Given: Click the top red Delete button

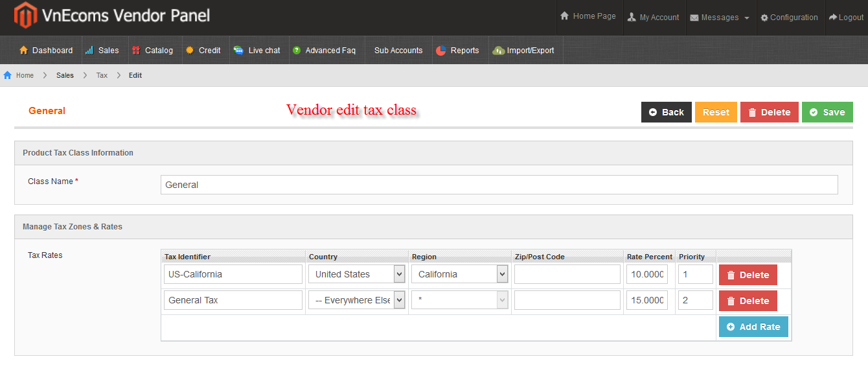Looking at the screenshot, I should tap(770, 112).
